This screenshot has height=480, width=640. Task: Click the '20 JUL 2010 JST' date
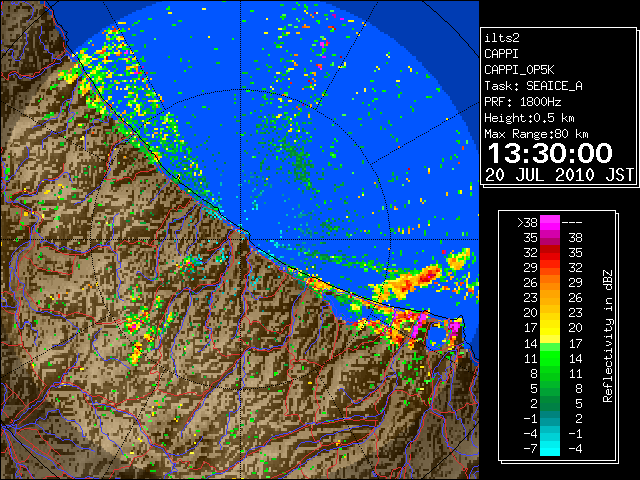560,175
